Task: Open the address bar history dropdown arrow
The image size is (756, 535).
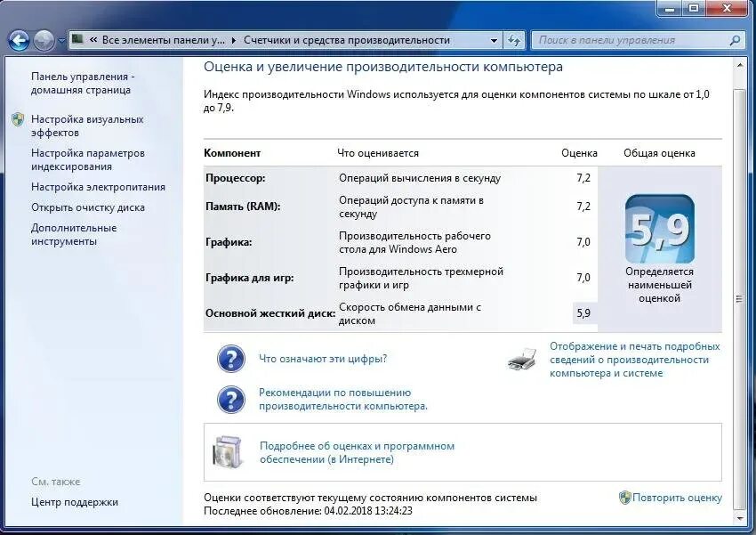Action: 494,41
